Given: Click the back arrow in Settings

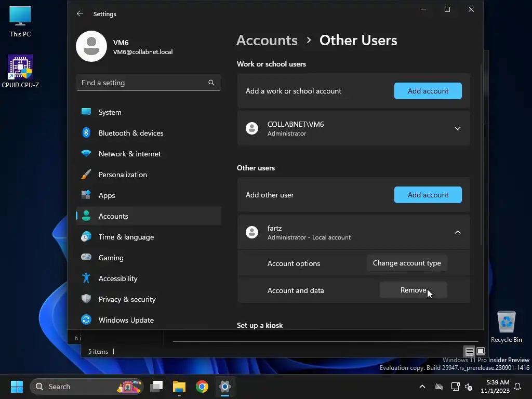Looking at the screenshot, I should [x=79, y=14].
